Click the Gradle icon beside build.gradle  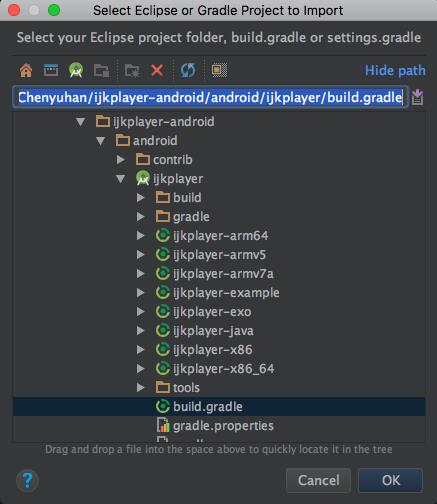click(x=163, y=407)
